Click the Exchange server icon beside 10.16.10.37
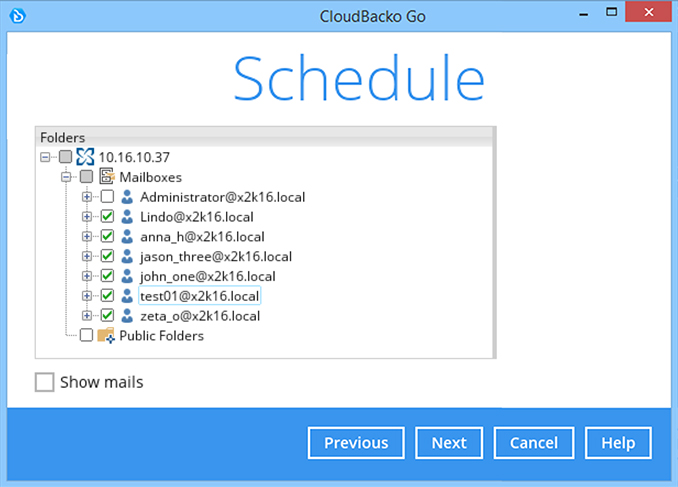 pos(85,157)
